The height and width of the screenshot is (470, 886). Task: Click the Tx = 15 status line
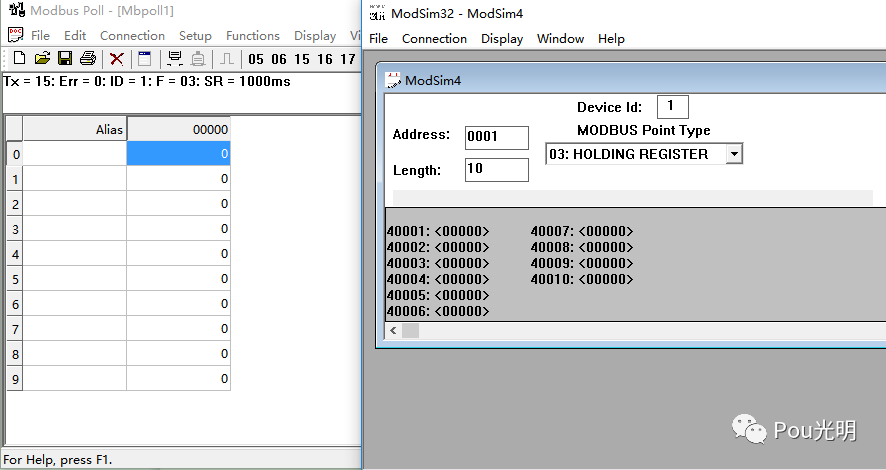coord(147,81)
